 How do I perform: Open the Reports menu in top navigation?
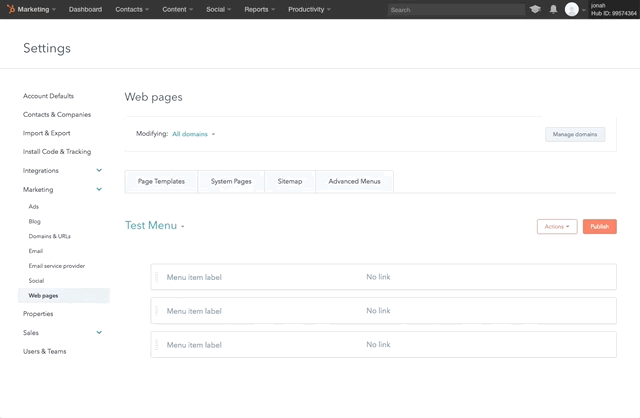click(259, 9)
